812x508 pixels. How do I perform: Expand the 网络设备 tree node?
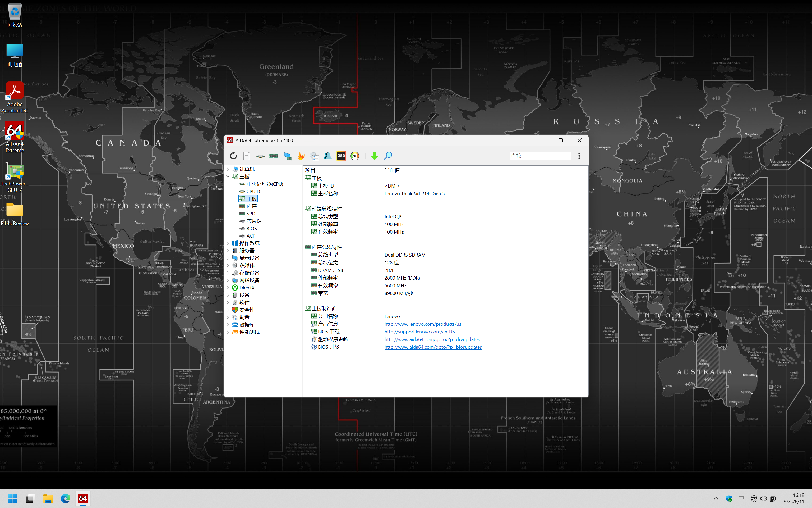coord(228,280)
